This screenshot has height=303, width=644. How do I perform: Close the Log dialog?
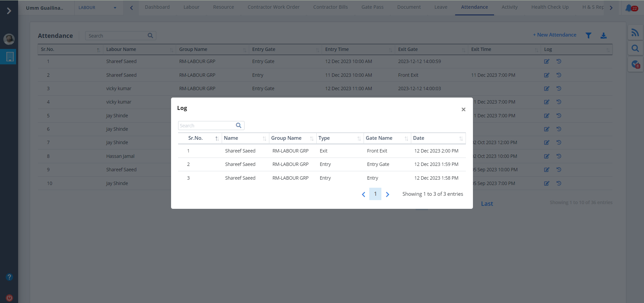pyautogui.click(x=463, y=110)
